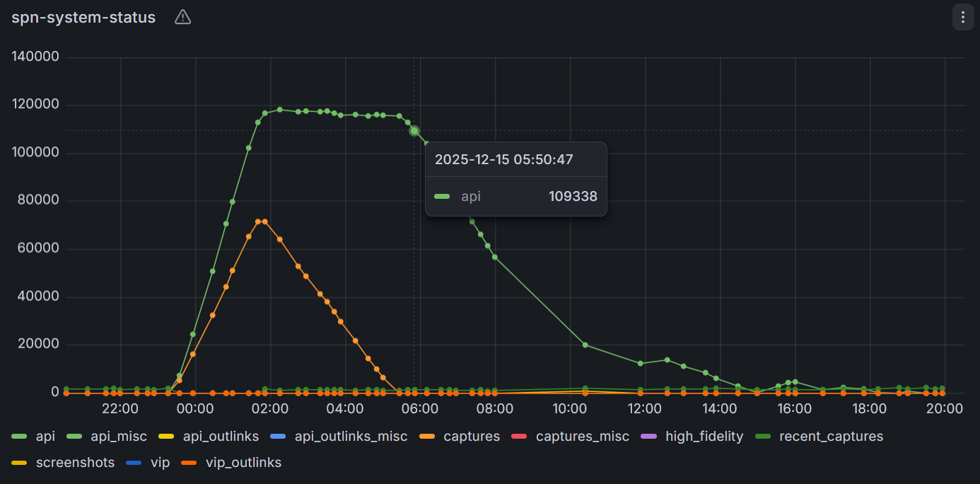Click the api label inside the tooltip

tap(471, 196)
